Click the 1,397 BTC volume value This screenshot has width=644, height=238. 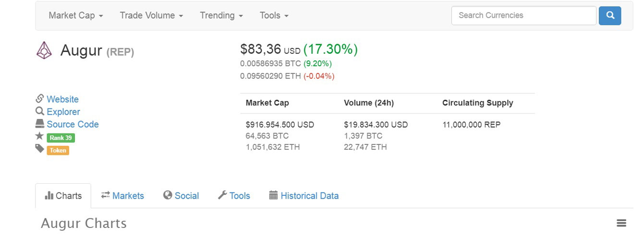coord(363,136)
